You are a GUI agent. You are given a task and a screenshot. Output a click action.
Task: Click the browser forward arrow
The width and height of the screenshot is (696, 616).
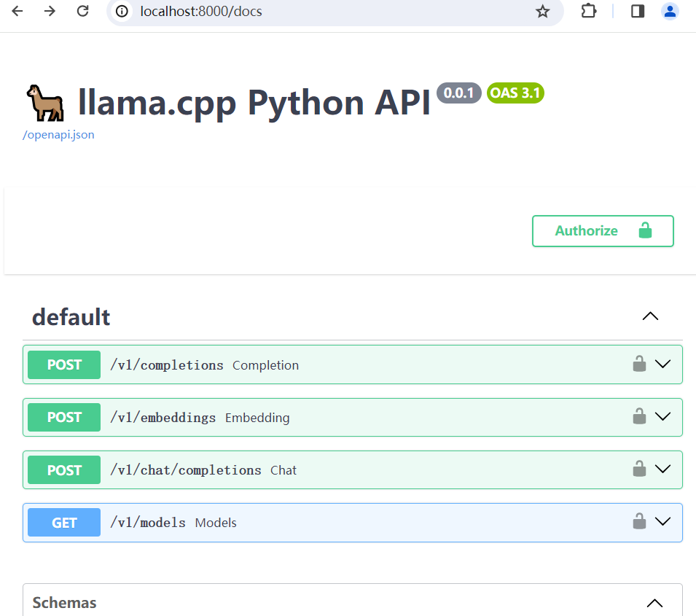(50, 11)
